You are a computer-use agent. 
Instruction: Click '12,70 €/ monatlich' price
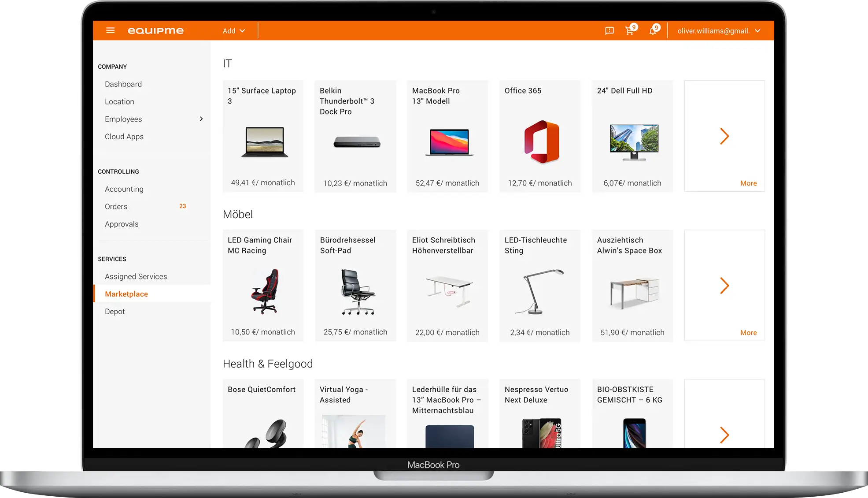[x=540, y=183]
